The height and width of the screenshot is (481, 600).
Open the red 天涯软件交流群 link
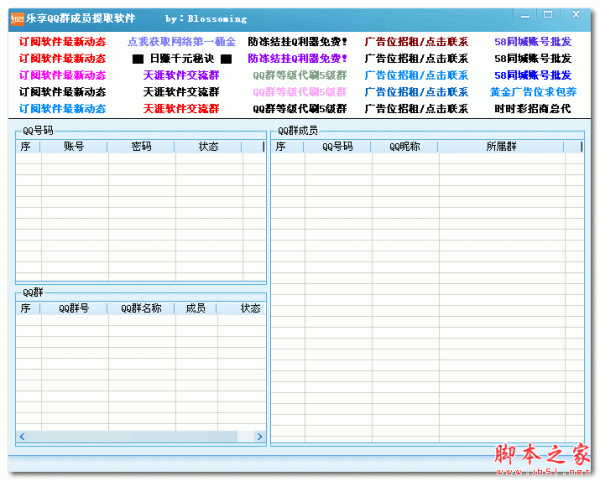coord(181,109)
